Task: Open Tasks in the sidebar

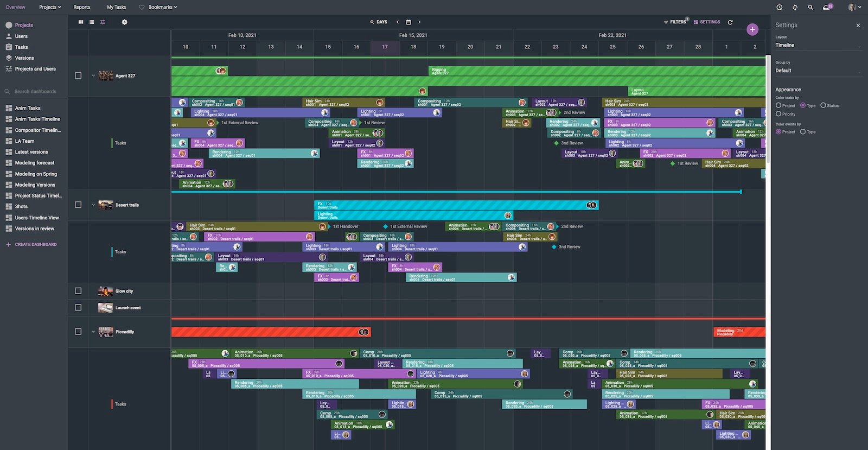Action: [x=21, y=47]
